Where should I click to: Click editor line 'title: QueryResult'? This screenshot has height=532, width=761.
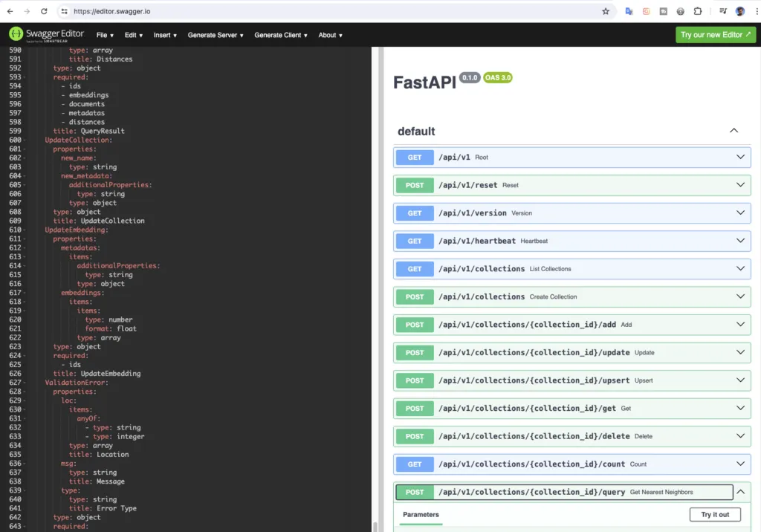coord(89,131)
